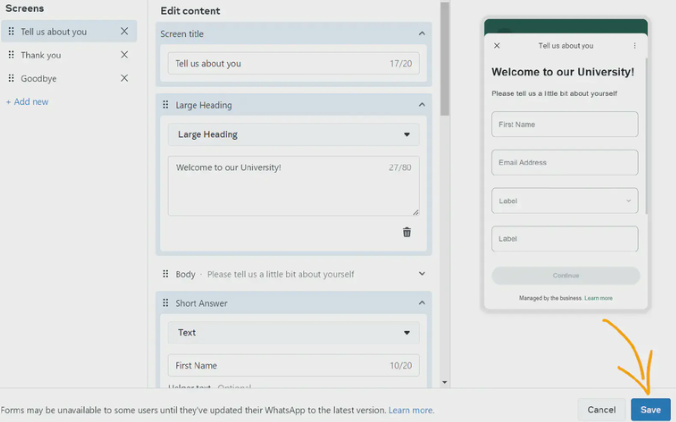676x422 pixels.
Task: Remove the Goodbye screen
Action: point(124,78)
